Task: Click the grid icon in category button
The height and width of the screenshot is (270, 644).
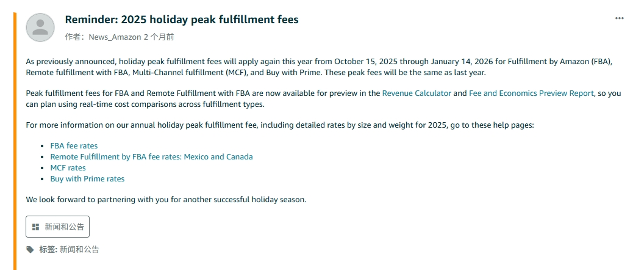Action: click(x=36, y=227)
